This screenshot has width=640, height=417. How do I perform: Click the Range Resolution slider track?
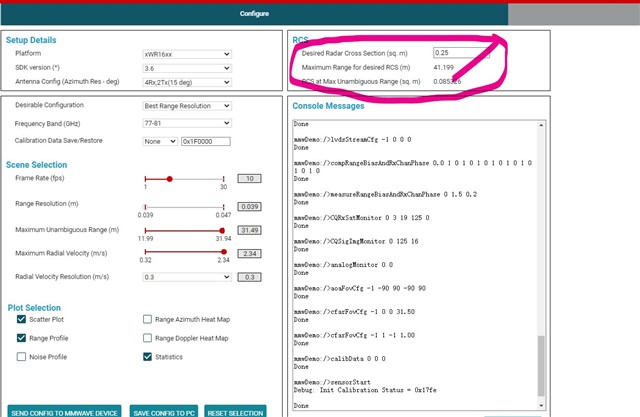click(184, 207)
